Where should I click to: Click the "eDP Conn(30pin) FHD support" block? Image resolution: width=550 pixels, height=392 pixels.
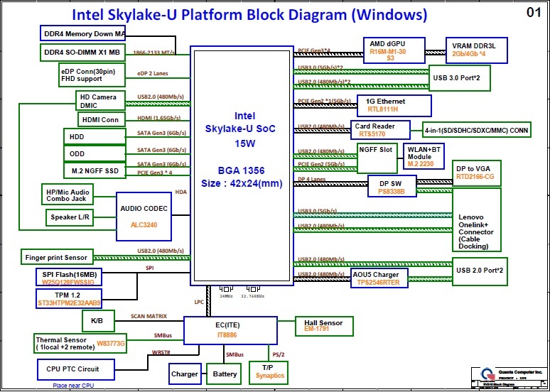(92, 75)
